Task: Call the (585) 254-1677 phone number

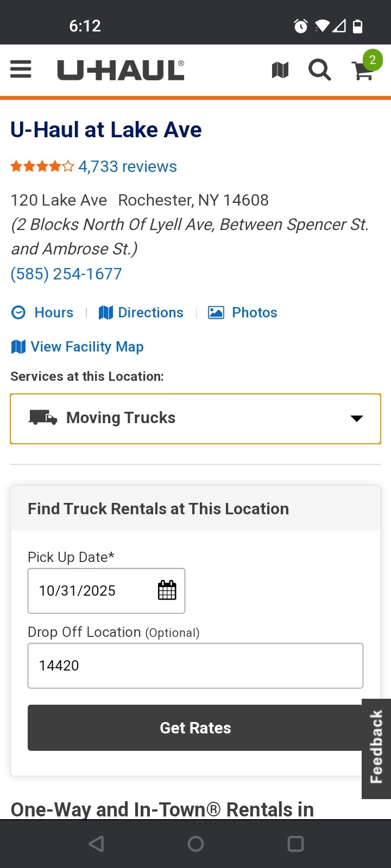Action: point(66,274)
